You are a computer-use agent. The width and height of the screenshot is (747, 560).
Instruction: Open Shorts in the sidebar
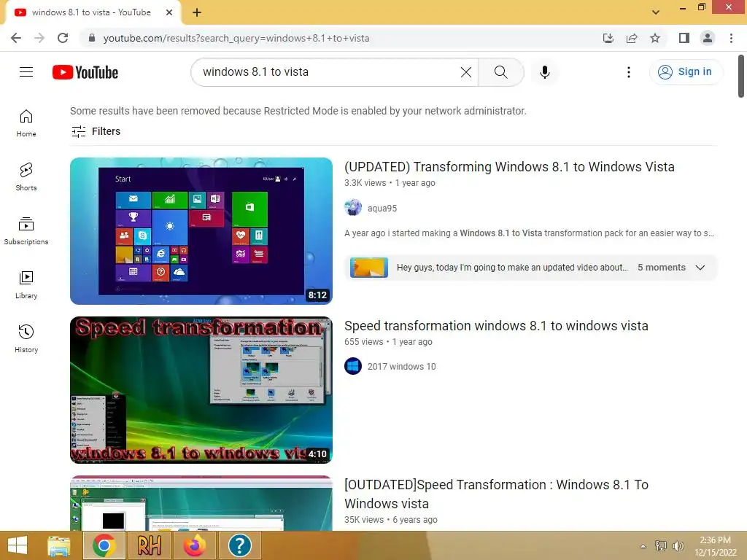click(26, 177)
